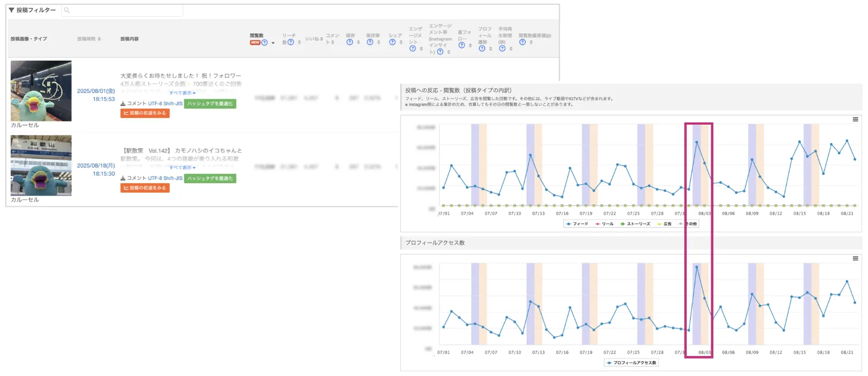The height and width of the screenshot is (376, 868).
Task: Open the hamburger menu on the プロフィールアクセス数 chart
Action: pos(855,258)
